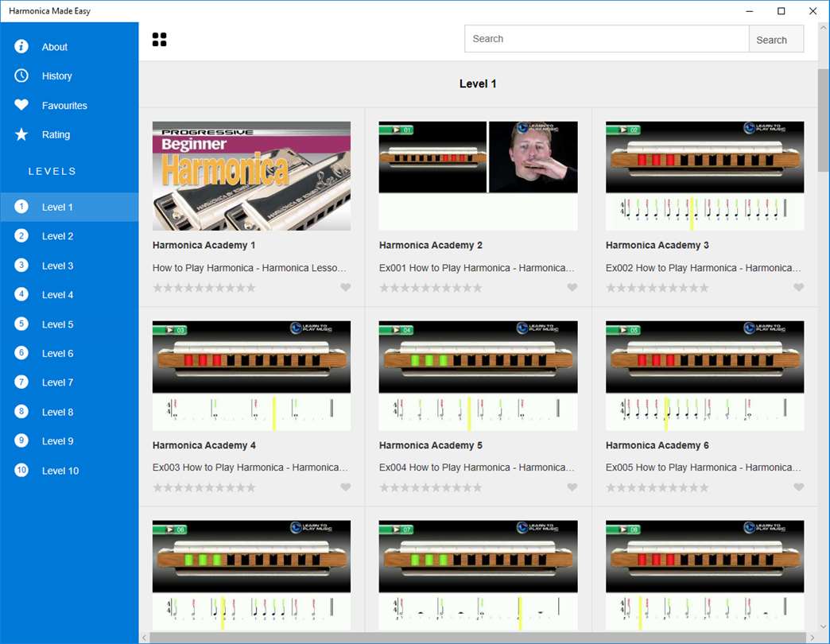Click the Level 5 number badge
This screenshot has width=830, height=644.
coord(21,324)
